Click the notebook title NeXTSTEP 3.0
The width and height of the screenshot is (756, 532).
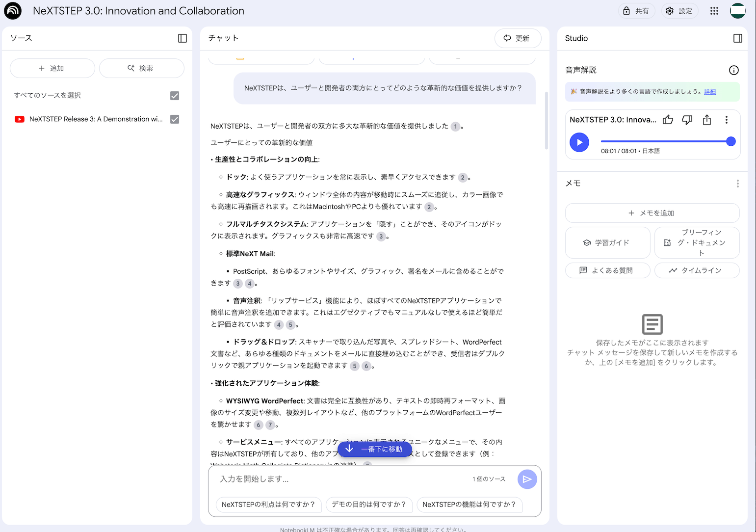coord(138,11)
